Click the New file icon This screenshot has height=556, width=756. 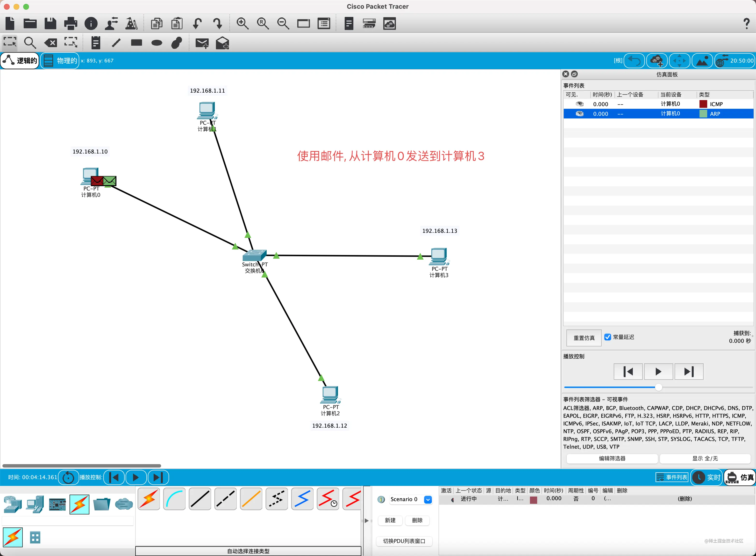point(10,23)
